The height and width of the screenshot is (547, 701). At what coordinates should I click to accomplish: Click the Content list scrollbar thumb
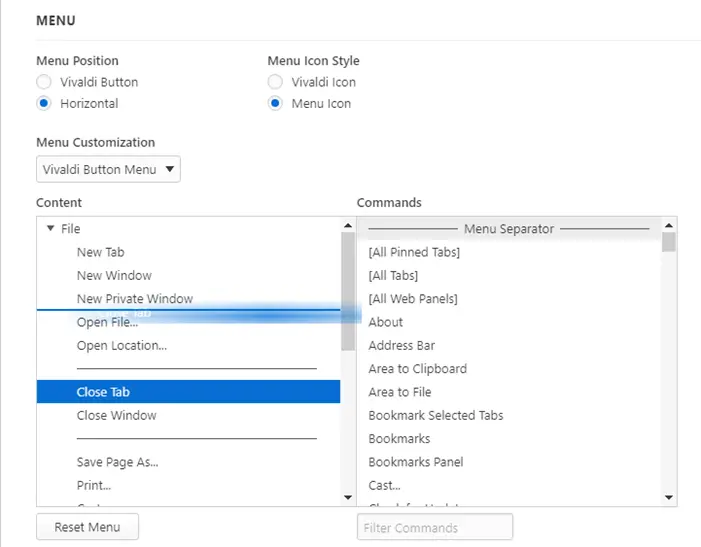click(x=348, y=291)
